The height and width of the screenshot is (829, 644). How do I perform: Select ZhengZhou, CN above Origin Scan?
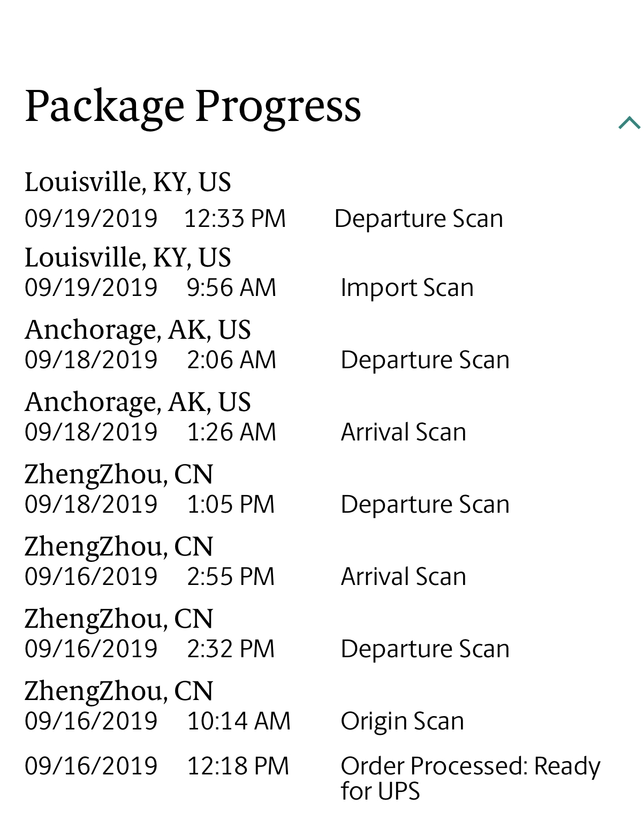(119, 691)
